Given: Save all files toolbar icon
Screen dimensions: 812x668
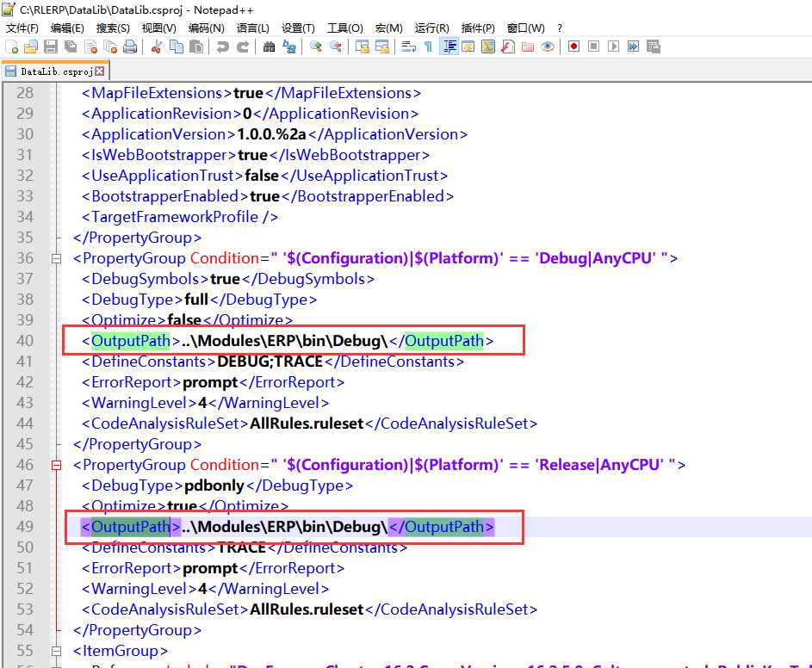Looking at the screenshot, I should pos(71,47).
